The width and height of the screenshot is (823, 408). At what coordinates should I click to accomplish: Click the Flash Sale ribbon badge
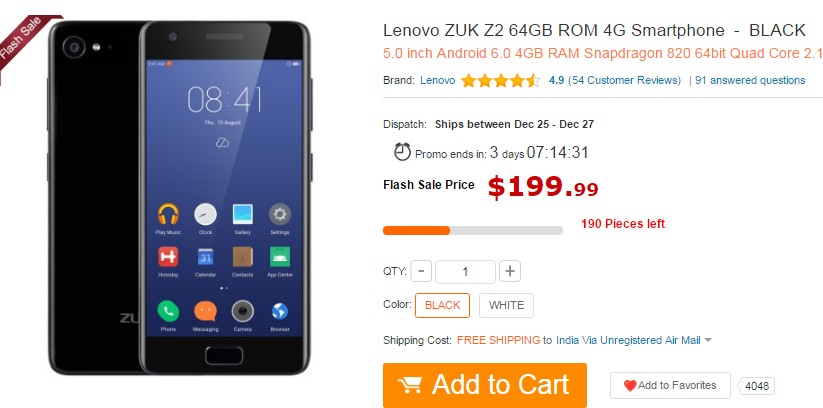point(24,42)
